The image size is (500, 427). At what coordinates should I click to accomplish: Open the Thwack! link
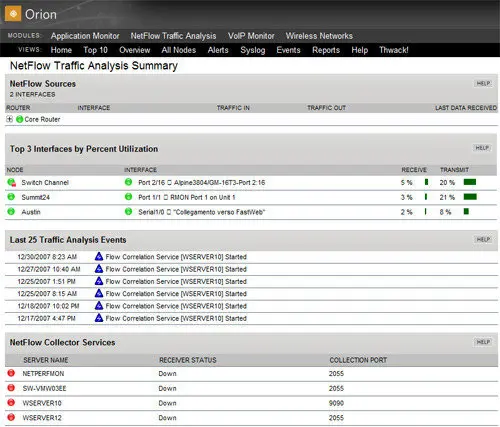pos(394,50)
